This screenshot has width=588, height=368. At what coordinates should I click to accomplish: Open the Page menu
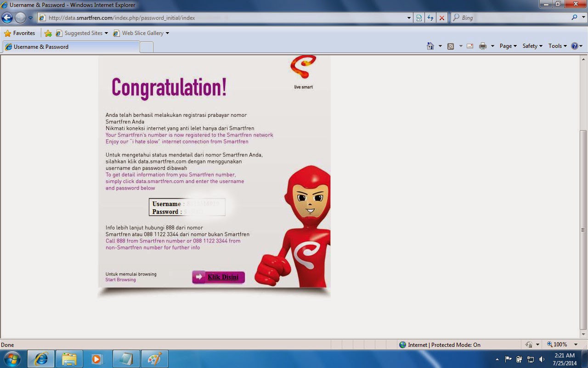click(x=508, y=46)
